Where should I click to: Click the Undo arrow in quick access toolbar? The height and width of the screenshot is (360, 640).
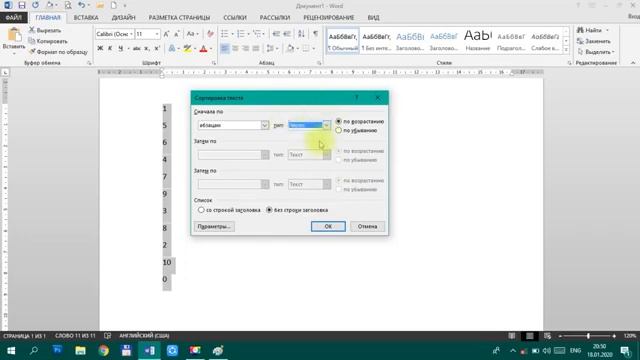(81, 5)
